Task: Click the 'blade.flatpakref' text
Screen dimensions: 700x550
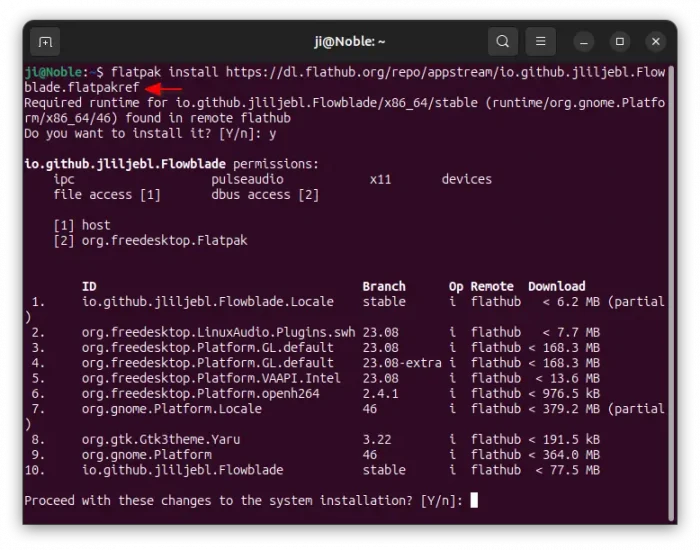Action: [x=82, y=88]
